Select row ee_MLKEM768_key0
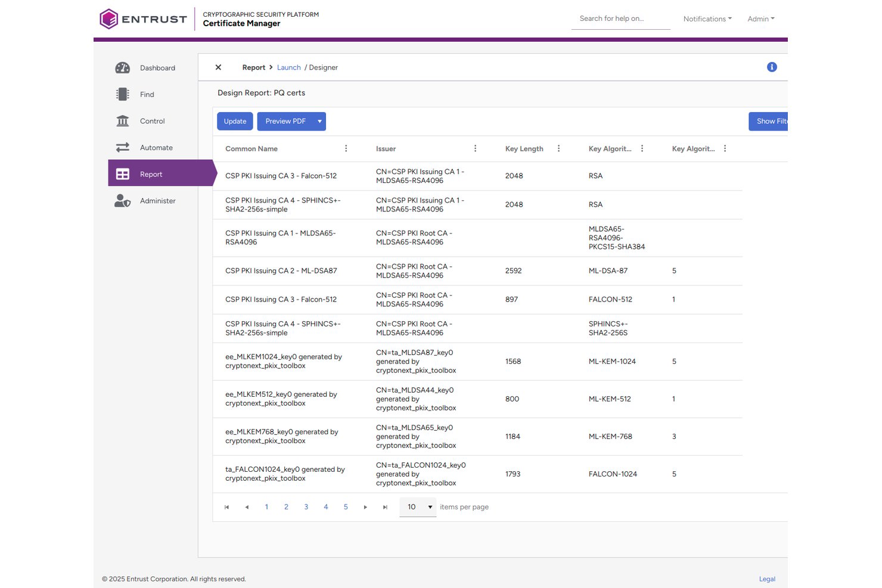The width and height of the screenshot is (882, 588). click(477, 437)
